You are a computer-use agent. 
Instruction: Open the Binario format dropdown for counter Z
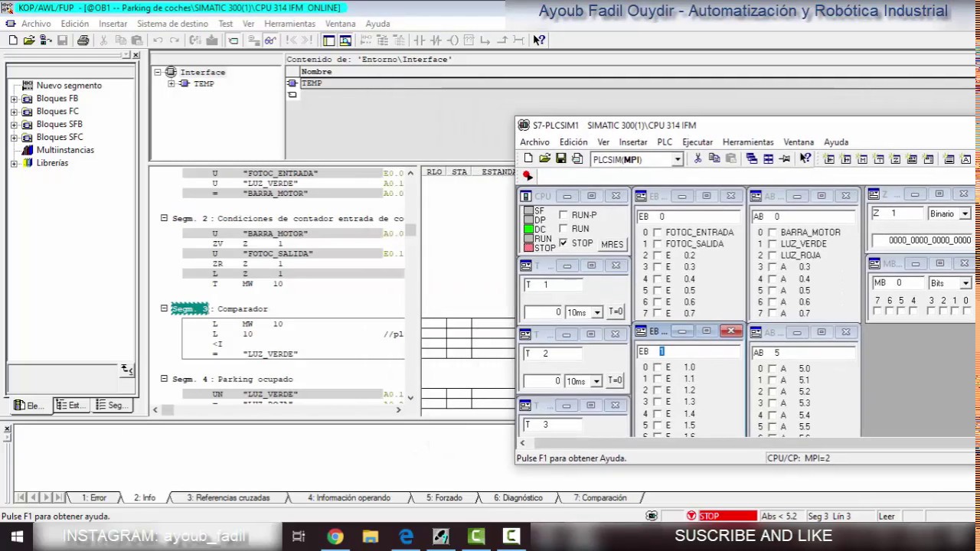[965, 214]
